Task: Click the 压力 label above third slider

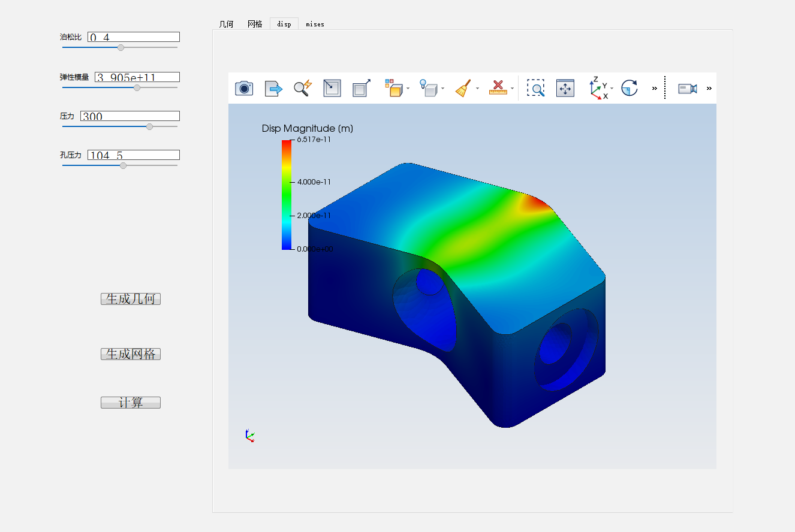Action: click(67, 116)
